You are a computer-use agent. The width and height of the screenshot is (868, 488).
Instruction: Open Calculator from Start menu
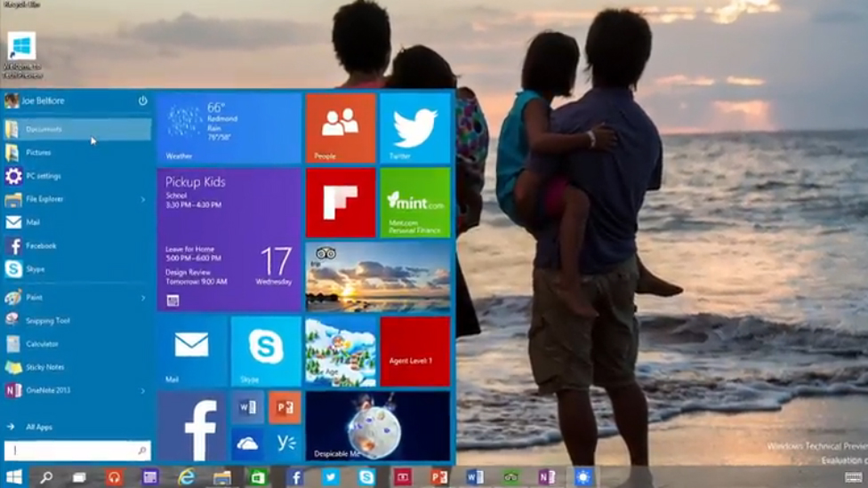77,344
